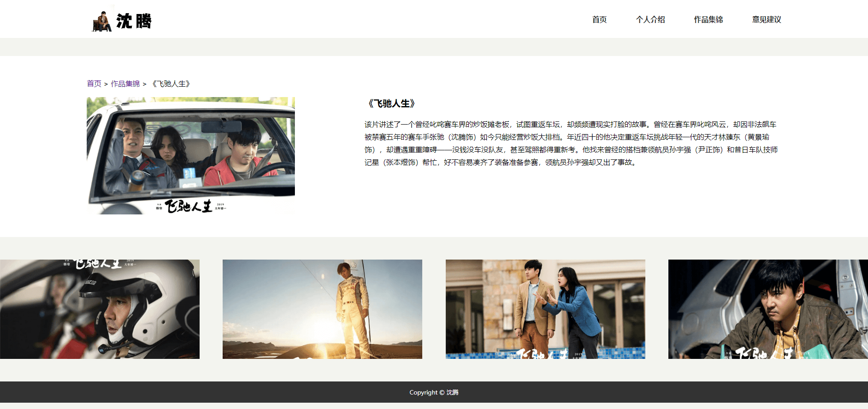Open the sunset racing suit thumbnail
Image resolution: width=868 pixels, height=409 pixels.
tap(322, 309)
